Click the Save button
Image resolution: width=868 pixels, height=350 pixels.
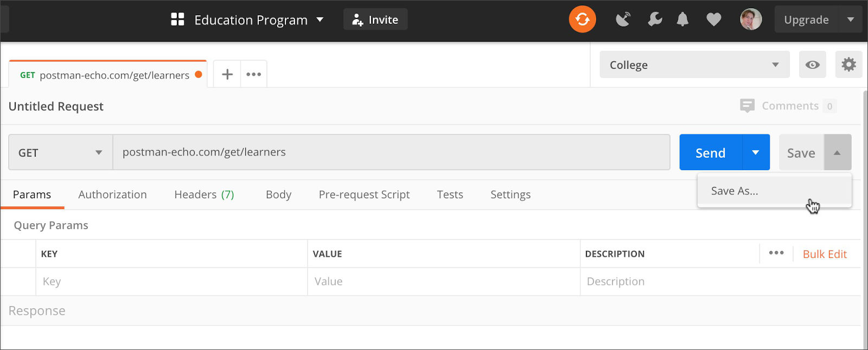click(x=801, y=153)
